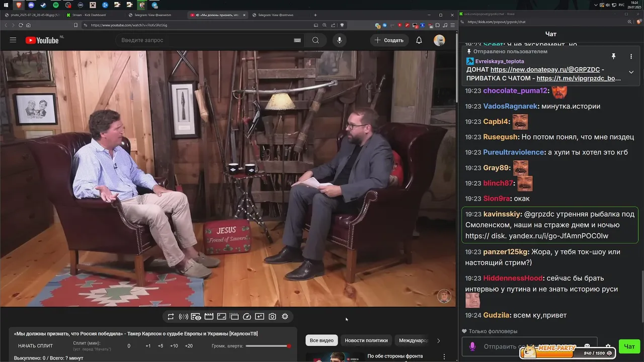Click the Создать button
This screenshot has height=362, width=644.
pos(389,40)
